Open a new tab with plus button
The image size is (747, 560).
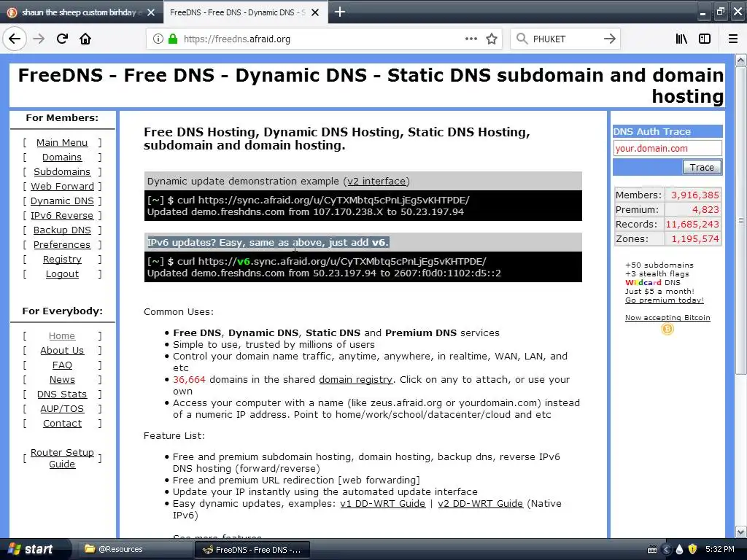(x=340, y=12)
